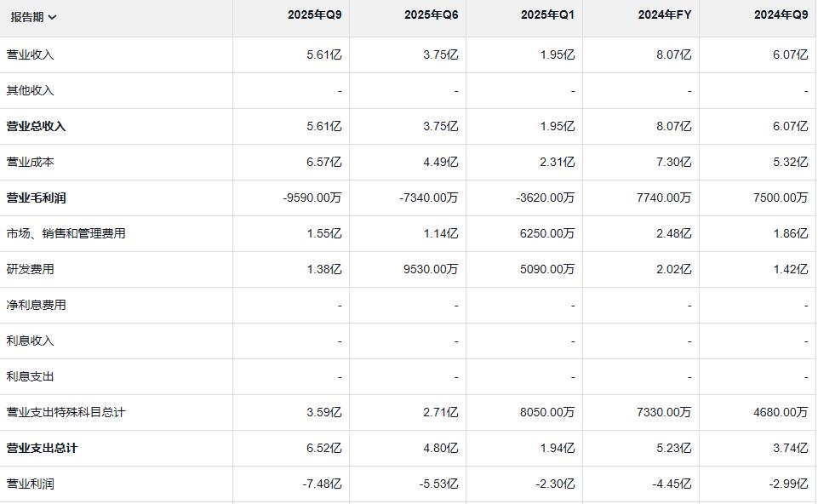Click the 2024年Q9 column header

click(781, 14)
